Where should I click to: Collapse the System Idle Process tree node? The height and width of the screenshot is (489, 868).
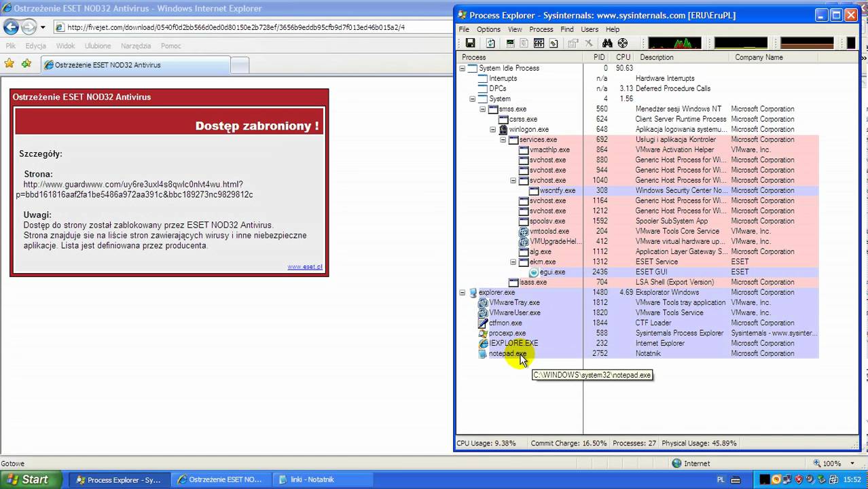463,68
